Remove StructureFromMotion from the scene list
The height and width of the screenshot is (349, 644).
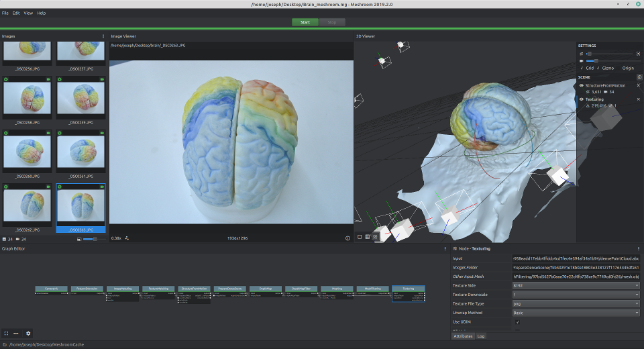[x=638, y=85]
